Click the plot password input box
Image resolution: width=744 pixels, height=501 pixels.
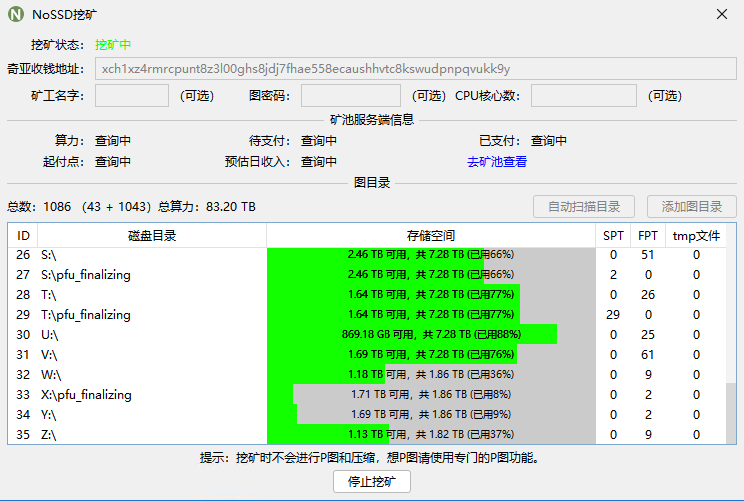pyautogui.click(x=350, y=96)
